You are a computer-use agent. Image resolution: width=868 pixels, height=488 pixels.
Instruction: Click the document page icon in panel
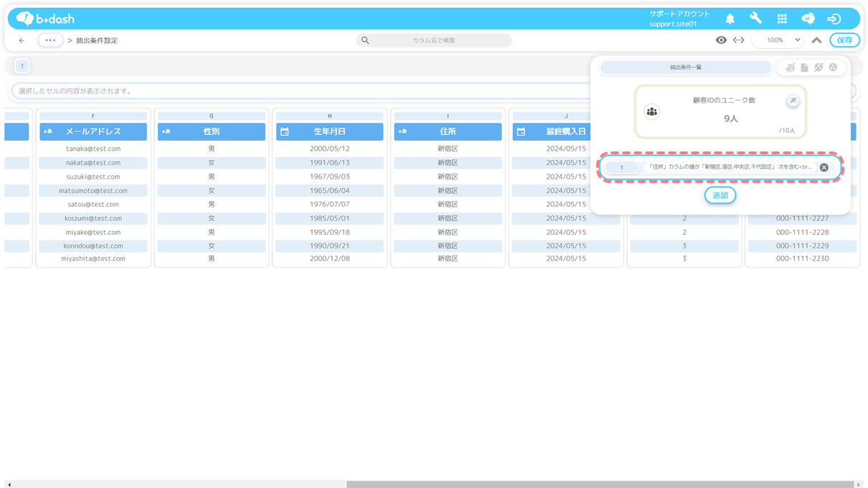804,67
